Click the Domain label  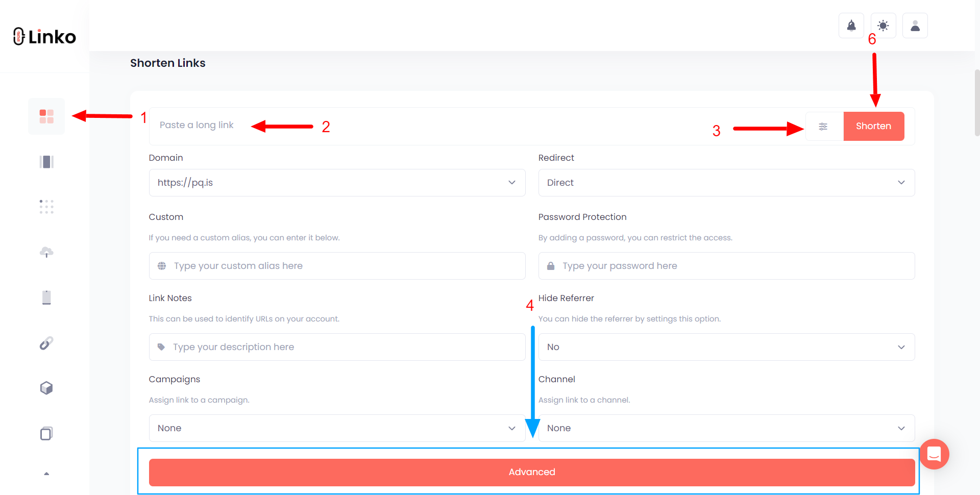pyautogui.click(x=166, y=158)
